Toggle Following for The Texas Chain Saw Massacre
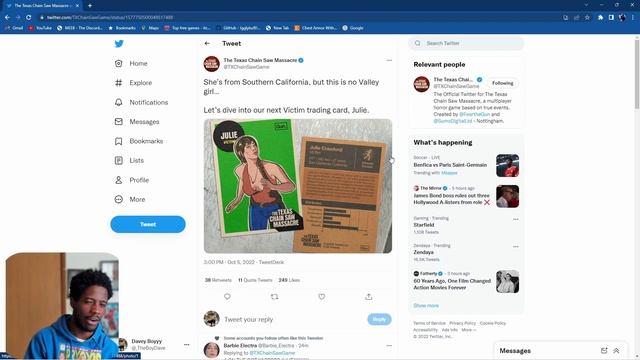This screenshot has width=640, height=360. pos(502,83)
